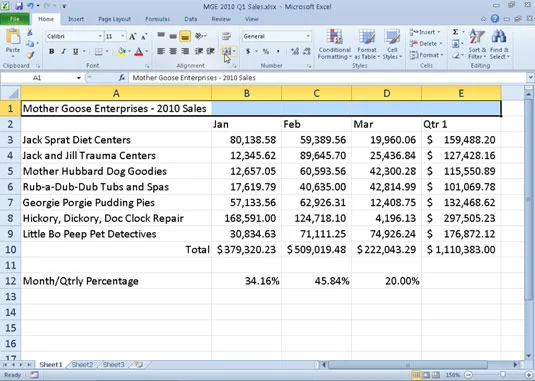
Task: Click the Wrap Text icon
Action: tap(226, 36)
